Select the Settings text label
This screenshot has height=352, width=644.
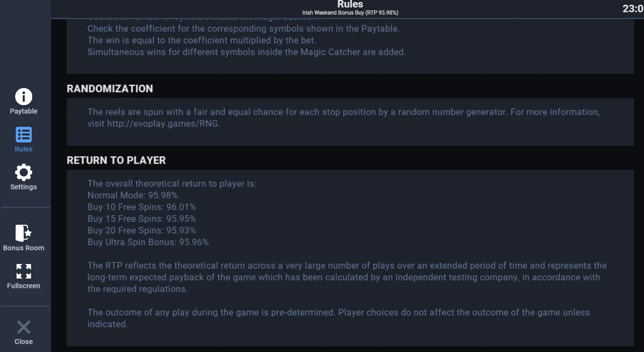[24, 187]
